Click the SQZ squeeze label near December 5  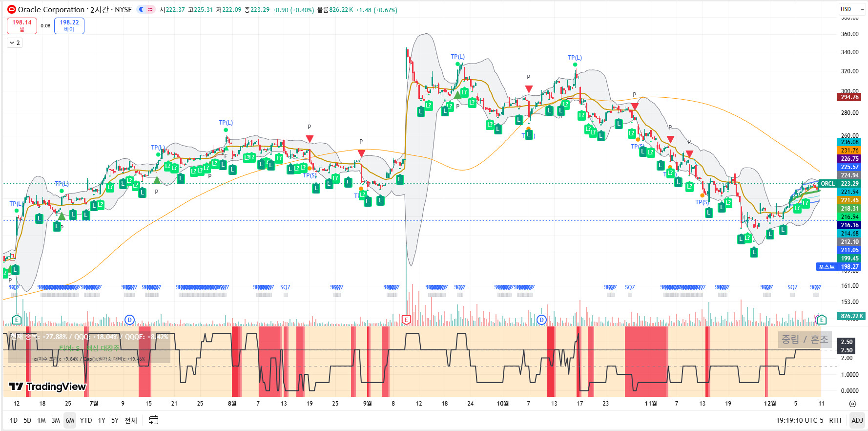pyautogui.click(x=792, y=287)
